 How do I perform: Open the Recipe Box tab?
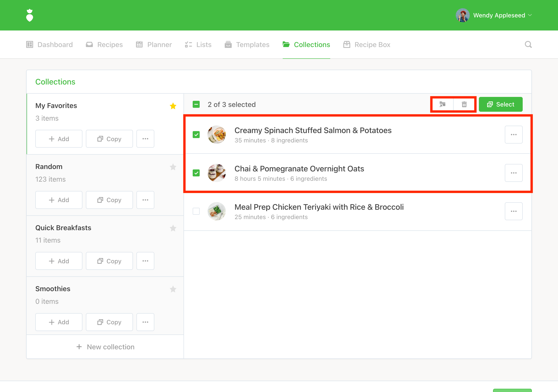click(x=367, y=45)
